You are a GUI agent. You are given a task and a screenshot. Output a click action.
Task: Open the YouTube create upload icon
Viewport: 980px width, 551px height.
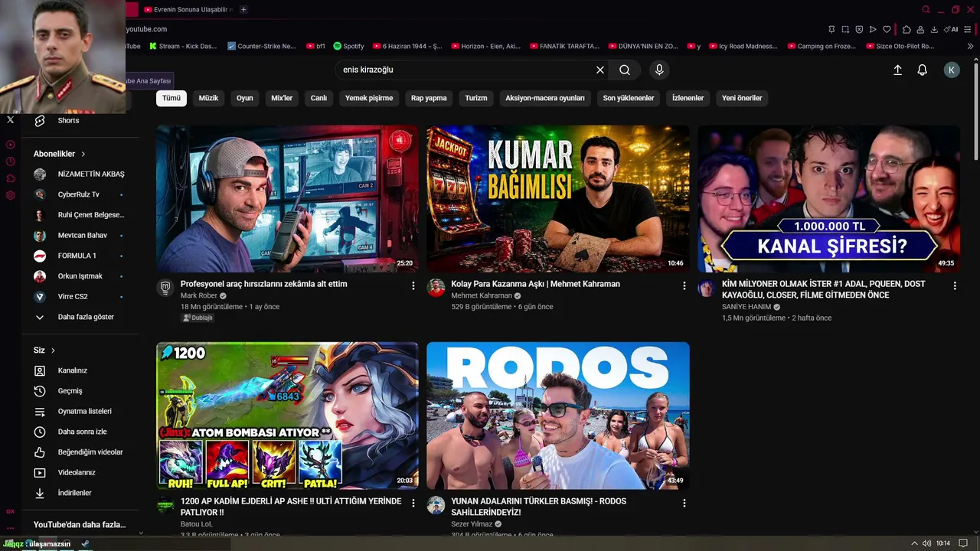pos(898,70)
